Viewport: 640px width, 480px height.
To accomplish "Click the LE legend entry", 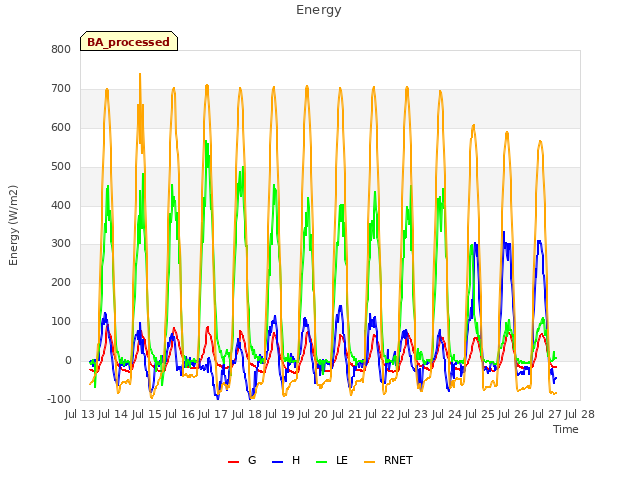I will tap(332, 460).
